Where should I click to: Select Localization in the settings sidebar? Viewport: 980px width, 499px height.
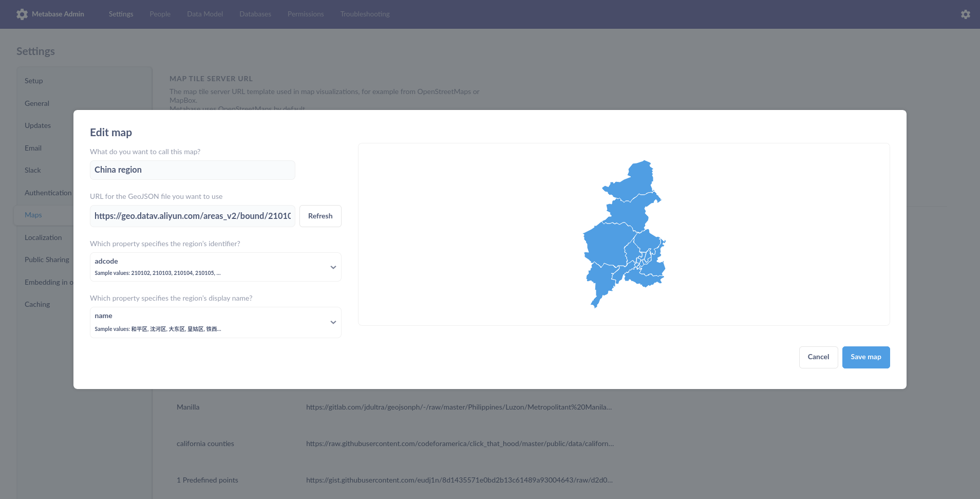tap(44, 237)
